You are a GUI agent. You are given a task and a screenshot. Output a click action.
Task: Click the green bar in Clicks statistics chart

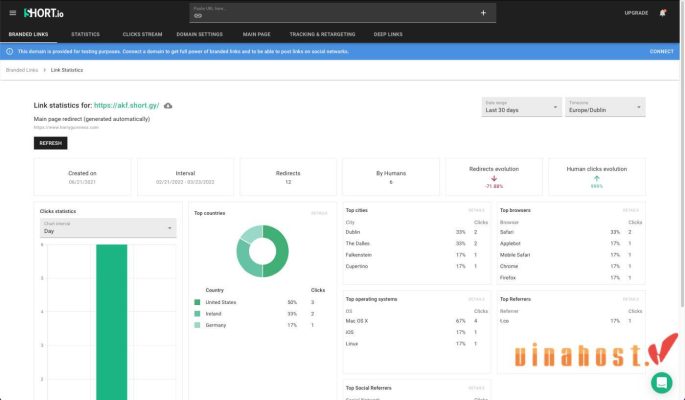tap(111, 322)
